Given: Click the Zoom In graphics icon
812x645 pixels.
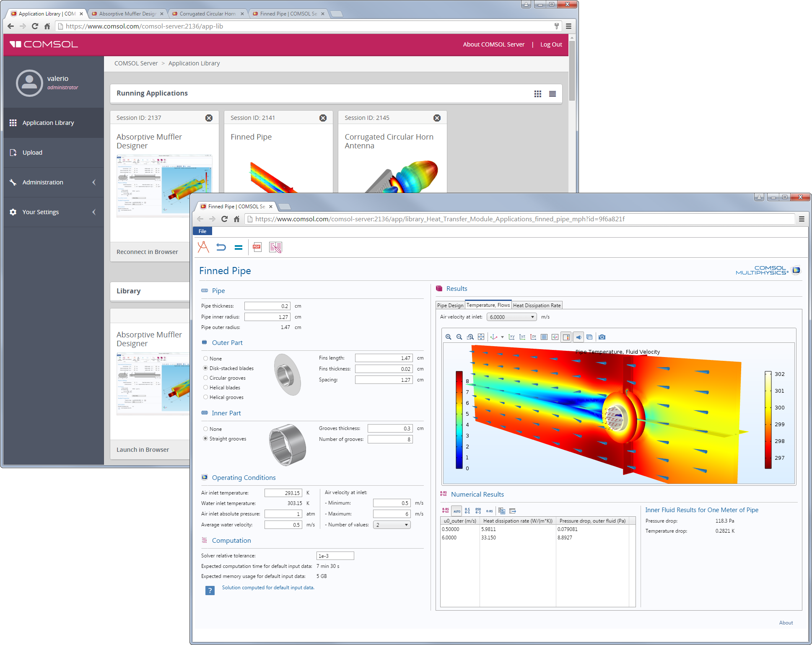Looking at the screenshot, I should point(448,337).
